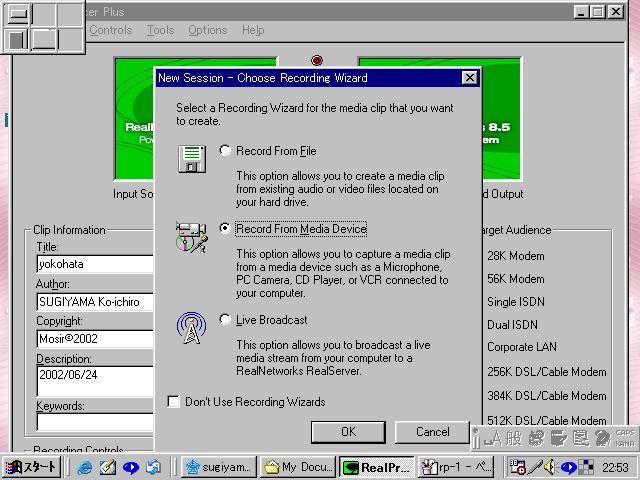Open the Start menu on the taskbar
Screen dimensions: 640x480
tap(31, 467)
